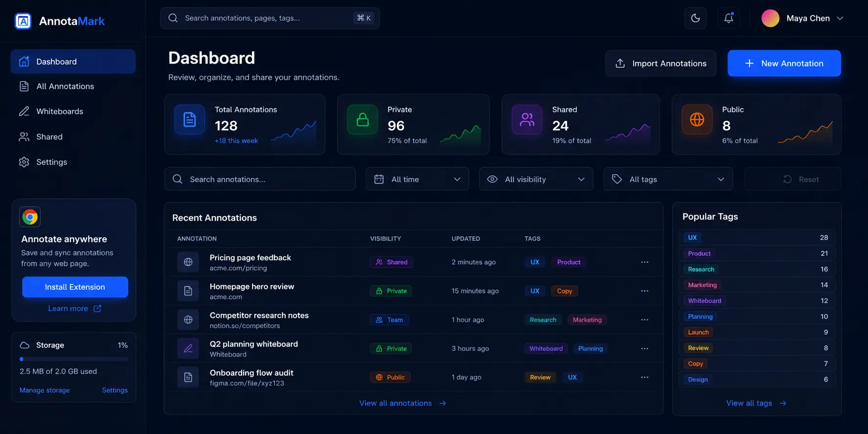Click Public badge on Onboarding flow audit
Viewport: 868px width, 434px height.
coord(390,377)
